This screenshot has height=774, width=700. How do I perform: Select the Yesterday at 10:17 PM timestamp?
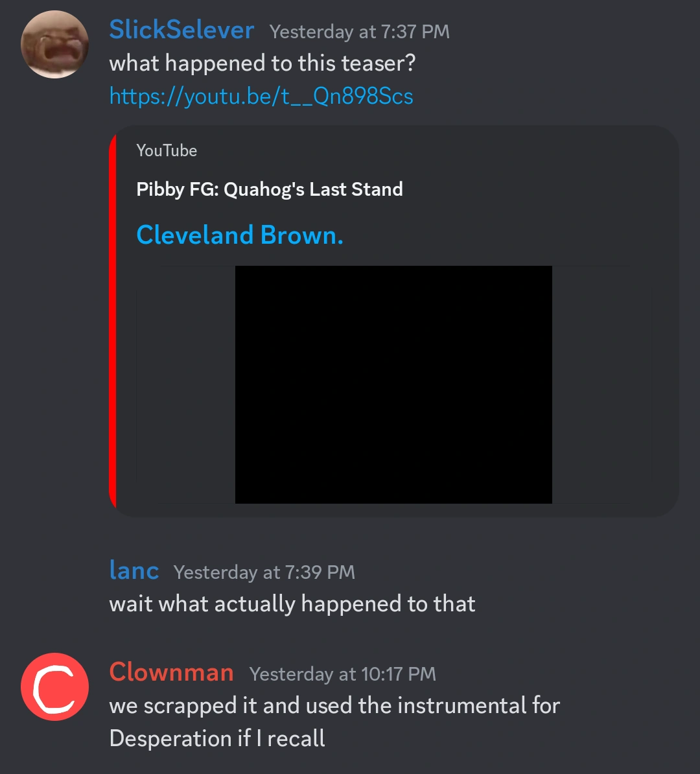point(343,674)
